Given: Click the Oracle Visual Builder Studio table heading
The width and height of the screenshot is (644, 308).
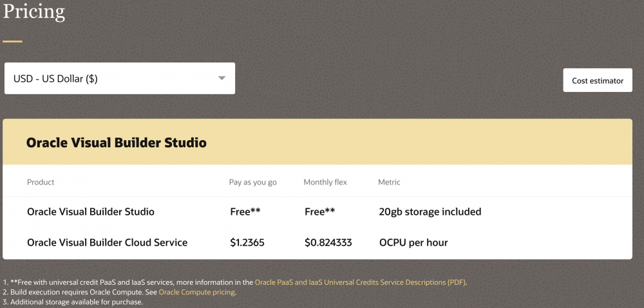Looking at the screenshot, I should [x=116, y=143].
